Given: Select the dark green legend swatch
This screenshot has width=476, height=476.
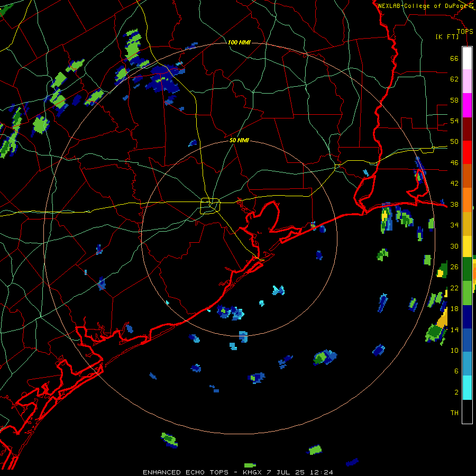Looking at the screenshot, I should click(x=467, y=269).
